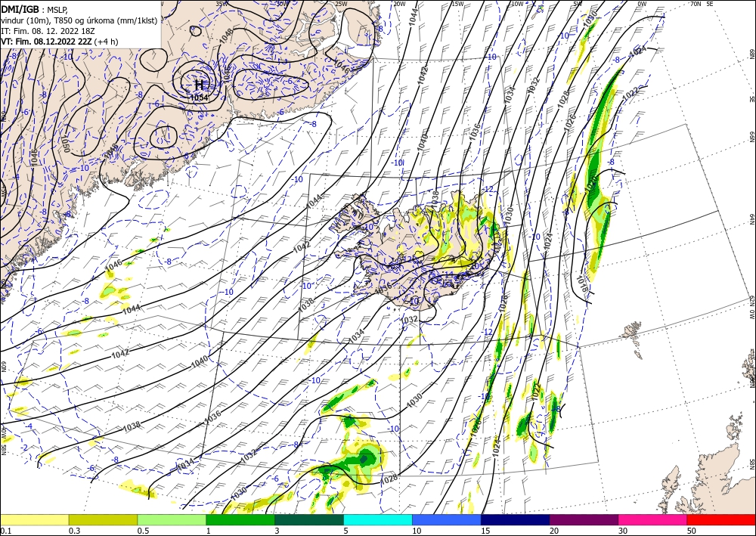This screenshot has height=536, width=756.
Task: Click the '0.1' legend value label
Action: coord(5,531)
